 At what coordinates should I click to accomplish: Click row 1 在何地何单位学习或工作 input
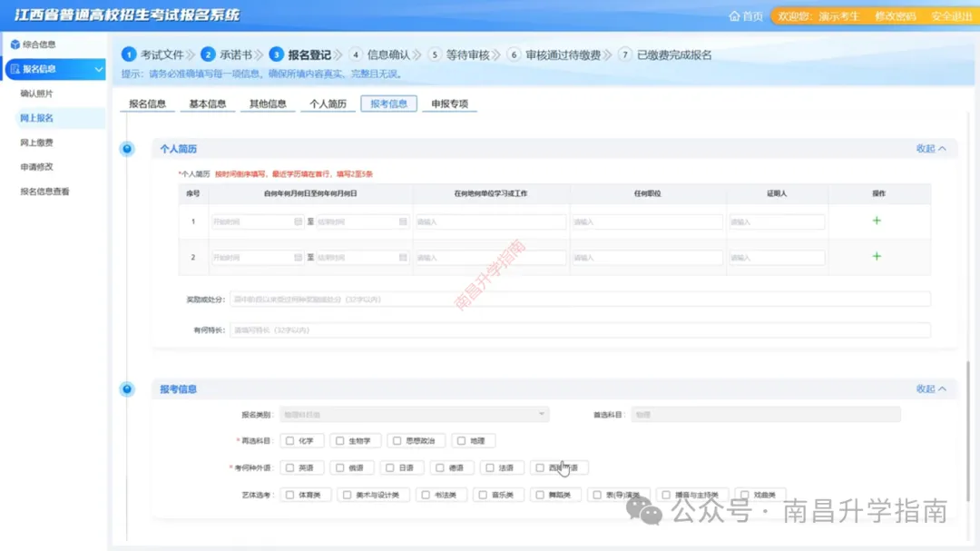point(491,221)
